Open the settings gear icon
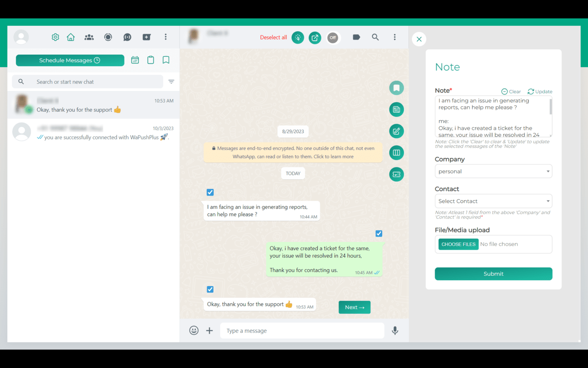The width and height of the screenshot is (588, 368). click(x=55, y=37)
